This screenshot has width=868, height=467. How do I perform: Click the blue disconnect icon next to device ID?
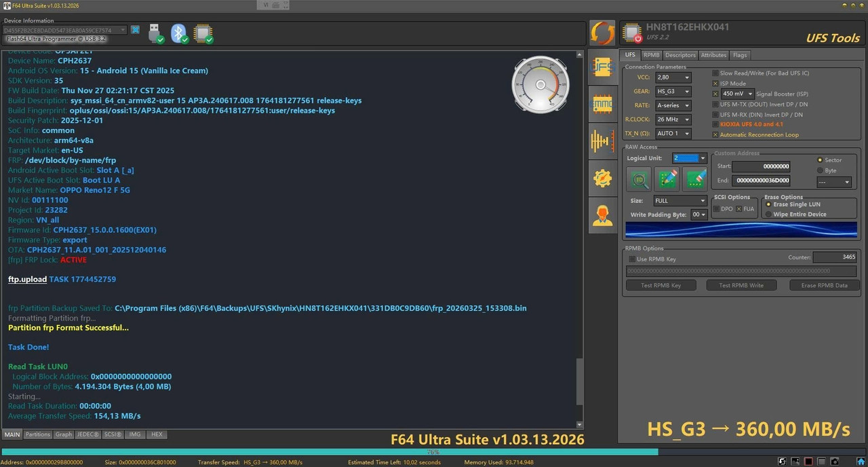click(135, 30)
